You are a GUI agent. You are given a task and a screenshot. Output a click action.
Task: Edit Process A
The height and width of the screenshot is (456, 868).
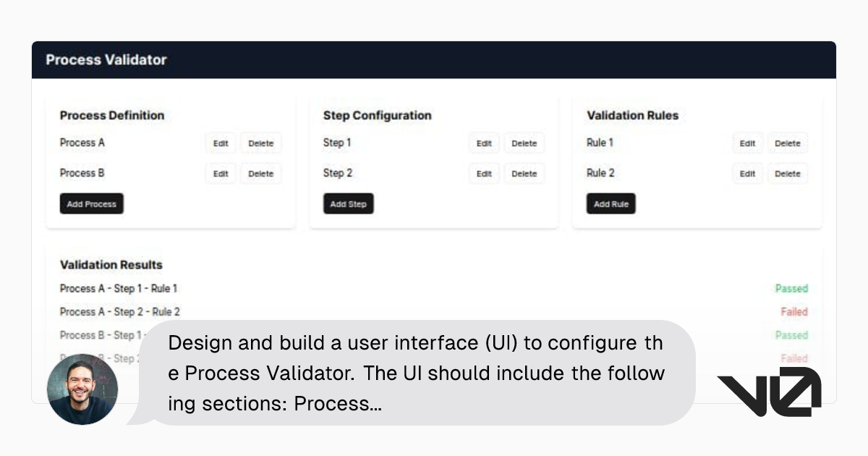(x=220, y=143)
